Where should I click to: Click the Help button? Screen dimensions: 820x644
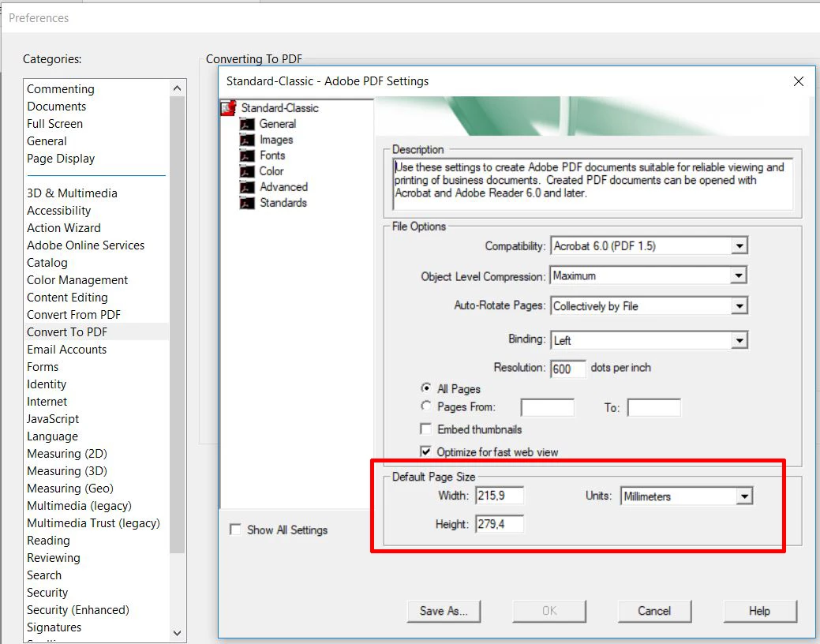click(x=760, y=611)
